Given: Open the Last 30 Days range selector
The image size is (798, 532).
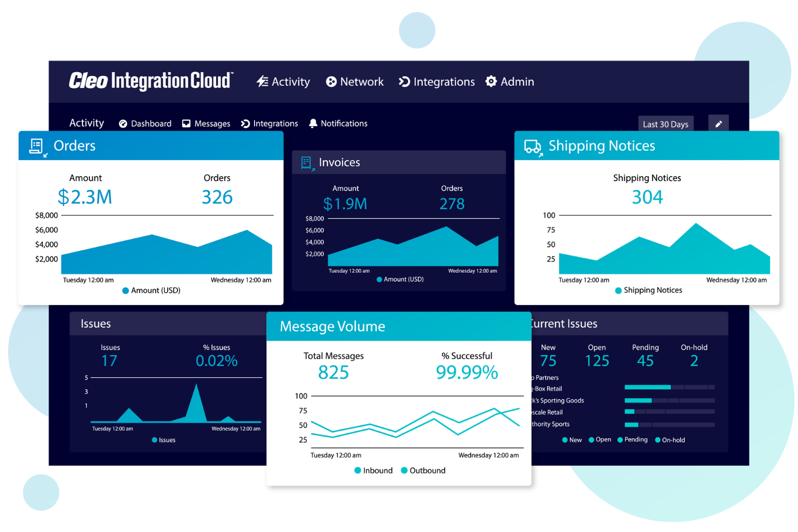Looking at the screenshot, I should tap(665, 124).
